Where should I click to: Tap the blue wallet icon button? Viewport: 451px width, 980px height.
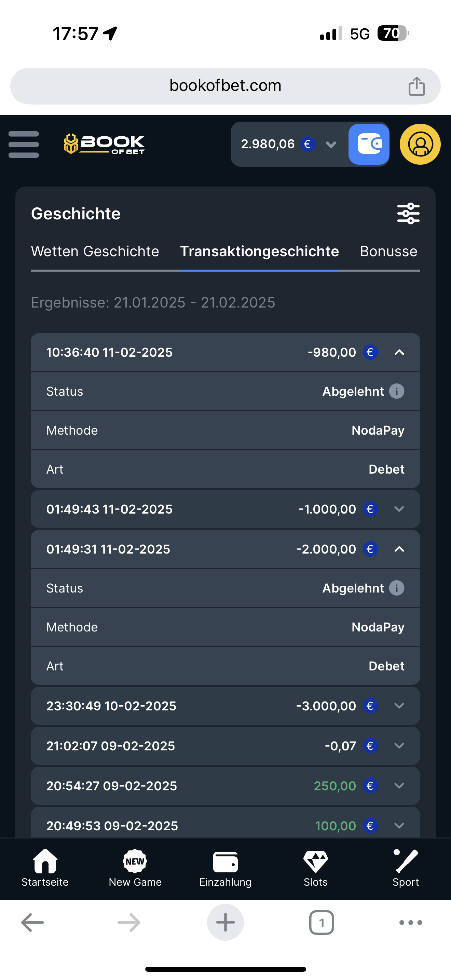point(368,144)
